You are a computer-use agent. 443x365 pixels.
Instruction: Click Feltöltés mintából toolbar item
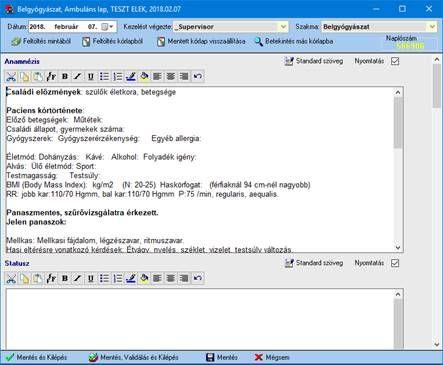point(41,42)
